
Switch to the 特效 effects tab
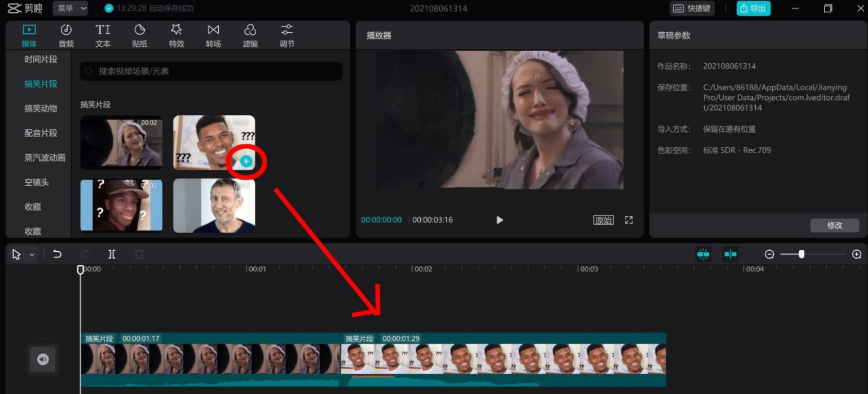[177, 36]
